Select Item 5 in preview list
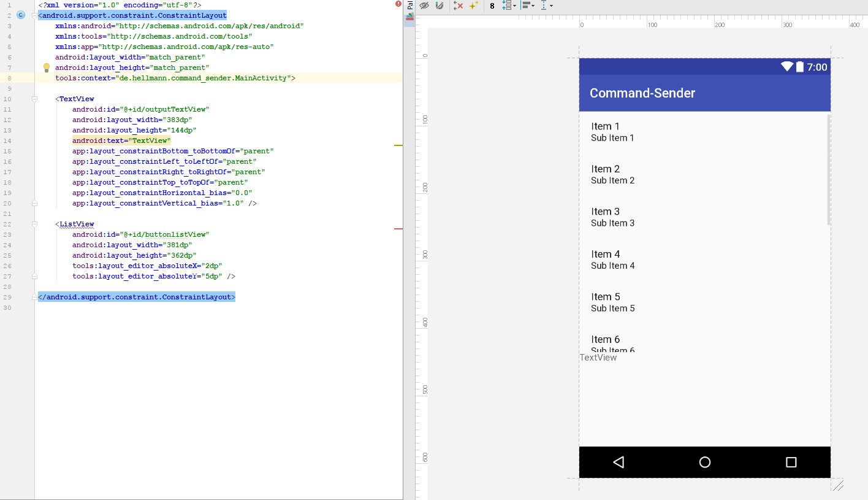This screenshot has width=868, height=500. (704, 302)
